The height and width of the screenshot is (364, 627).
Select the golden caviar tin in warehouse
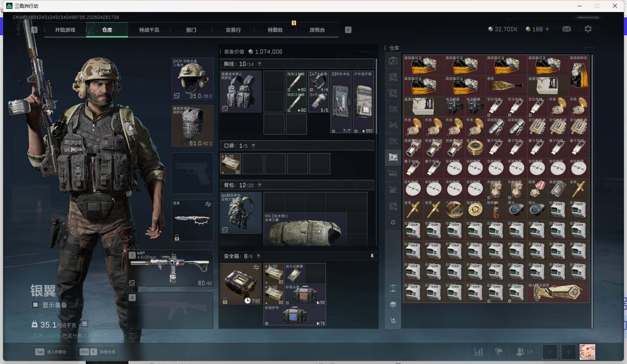tap(475, 148)
